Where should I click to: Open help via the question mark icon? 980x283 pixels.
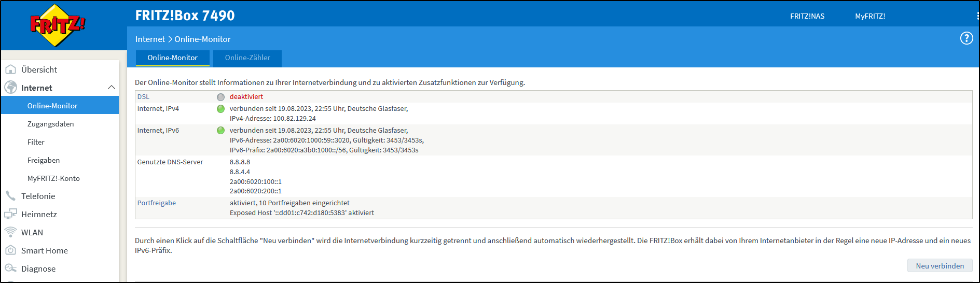(967, 38)
